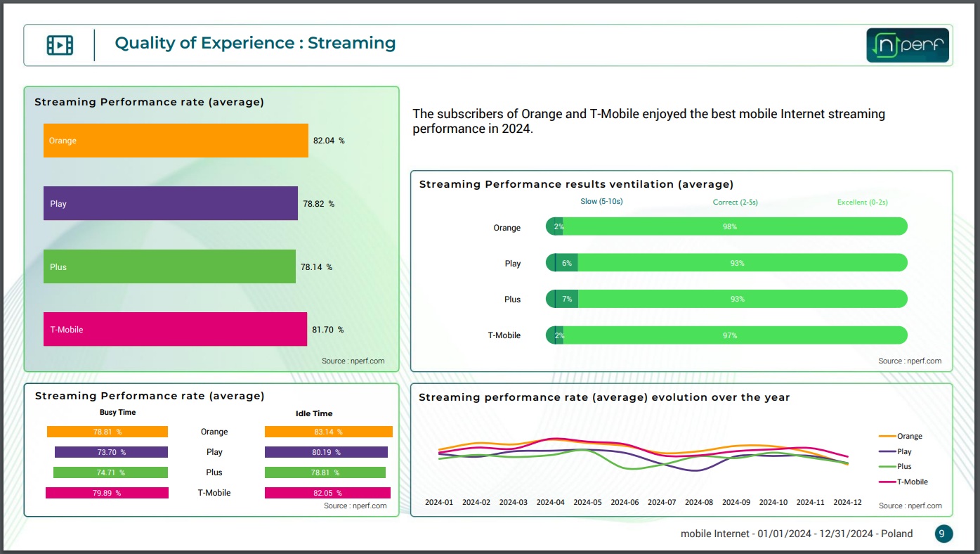Click "Source : nperf.com" in the Busy/Idle panel
980x554 pixels.
pyautogui.click(x=355, y=505)
